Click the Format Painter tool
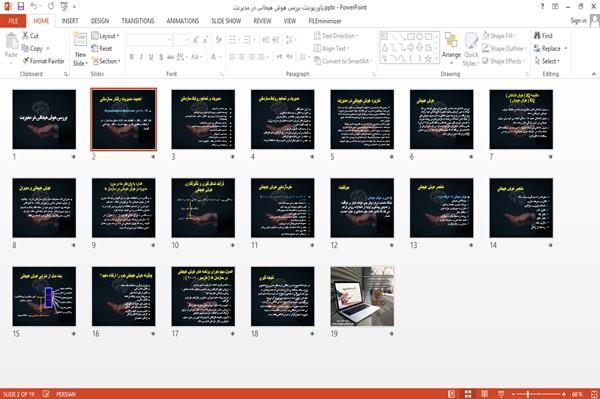This screenshot has width=600, height=399. pyautogui.click(x=43, y=61)
